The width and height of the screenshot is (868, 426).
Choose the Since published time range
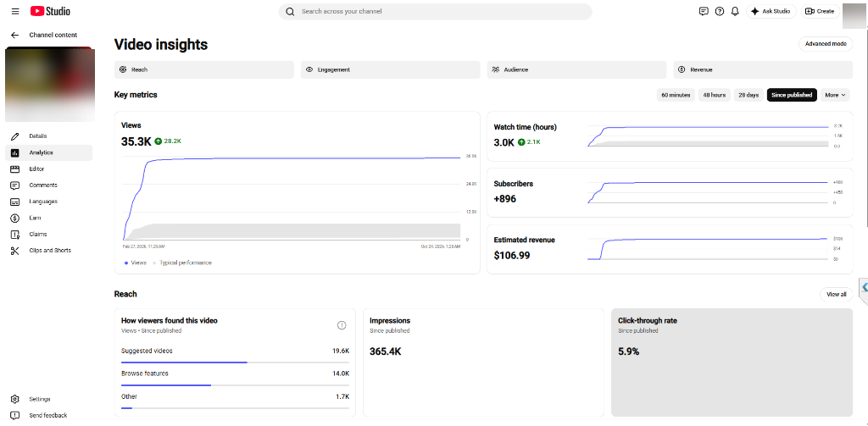792,95
